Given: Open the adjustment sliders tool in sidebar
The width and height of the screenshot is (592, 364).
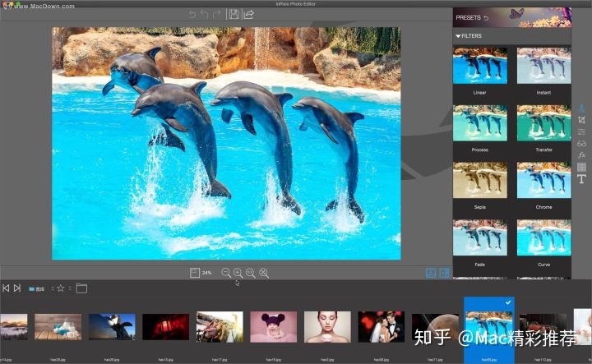Looking at the screenshot, I should tap(581, 131).
